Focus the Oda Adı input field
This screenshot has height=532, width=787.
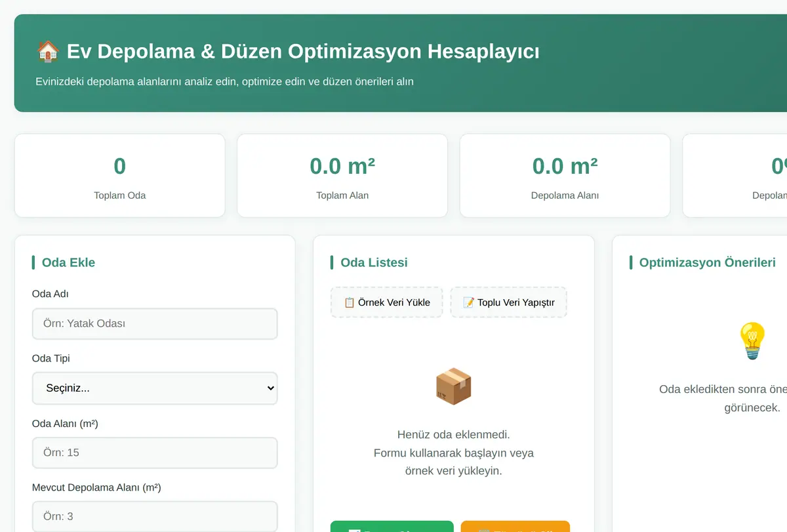pos(155,324)
